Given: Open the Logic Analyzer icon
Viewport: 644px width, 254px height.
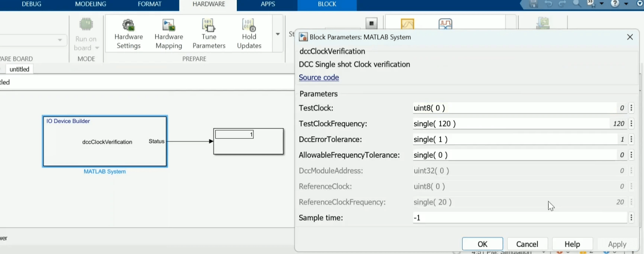Looking at the screenshot, I should click(x=445, y=24).
